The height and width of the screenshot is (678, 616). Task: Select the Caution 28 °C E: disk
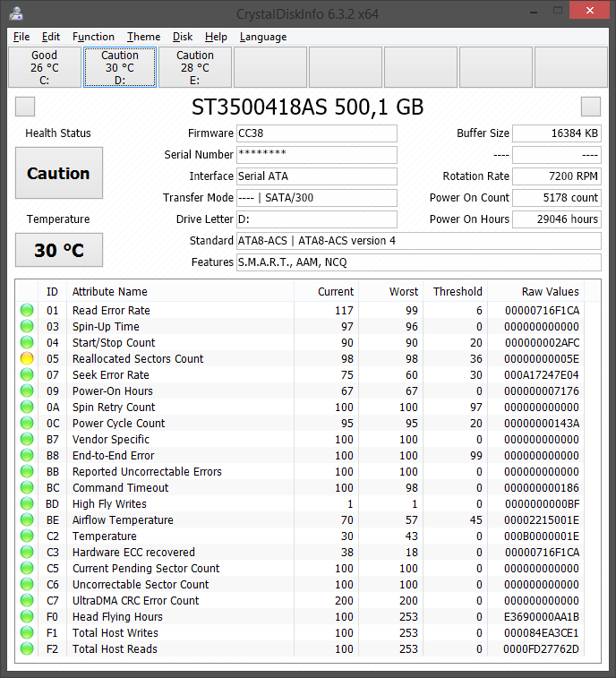(195, 67)
